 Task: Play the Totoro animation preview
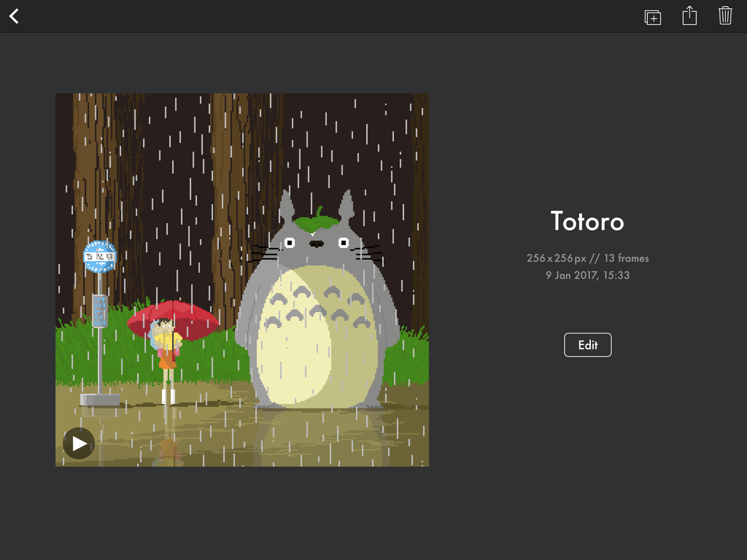[79, 443]
